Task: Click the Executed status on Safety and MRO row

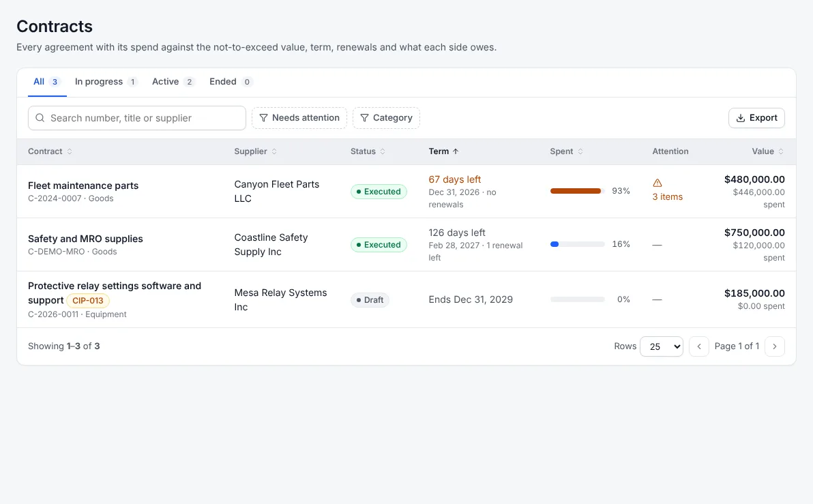Action: (379, 245)
